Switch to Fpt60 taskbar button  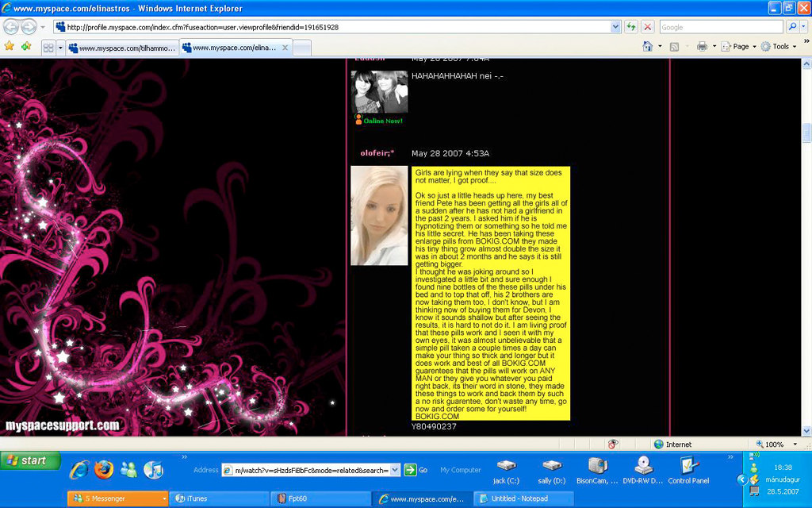(320, 498)
